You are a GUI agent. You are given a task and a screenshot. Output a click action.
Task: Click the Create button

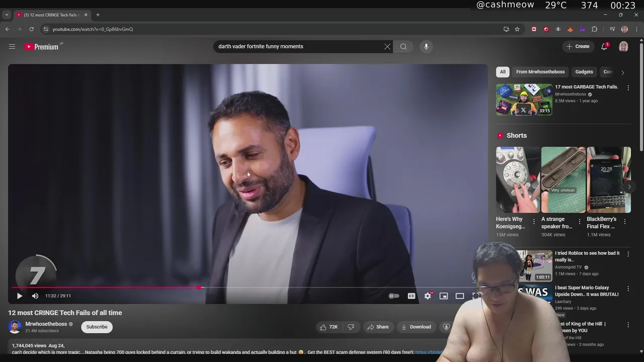578,46
